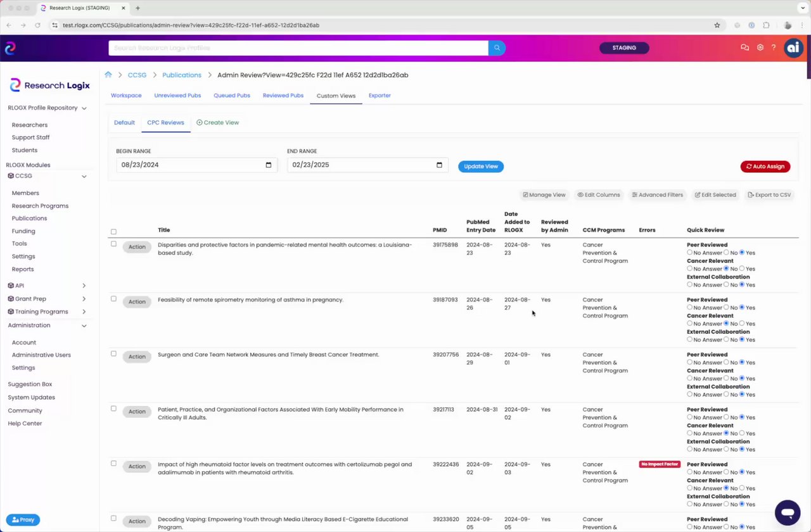Switch to the Workspace tab
Screen dimensions: 811x532
coord(126,96)
